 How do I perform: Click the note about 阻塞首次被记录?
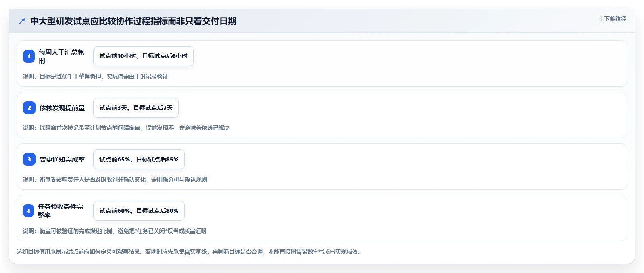click(x=126, y=128)
